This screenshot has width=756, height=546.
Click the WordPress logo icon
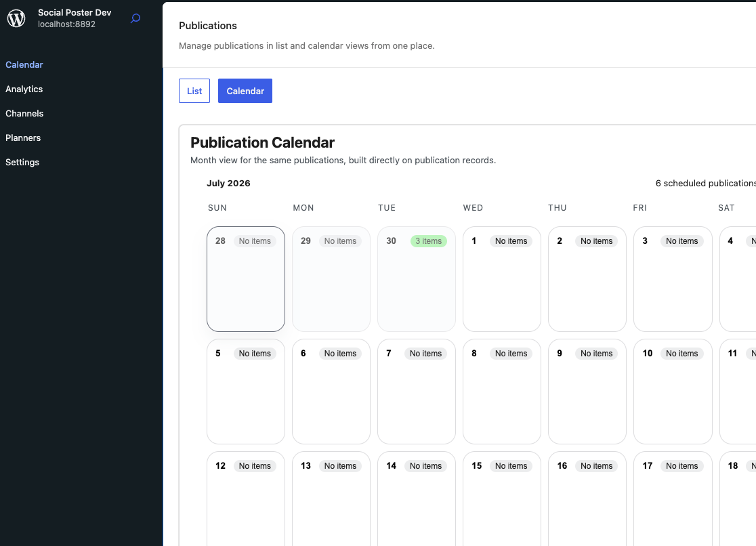[16, 18]
